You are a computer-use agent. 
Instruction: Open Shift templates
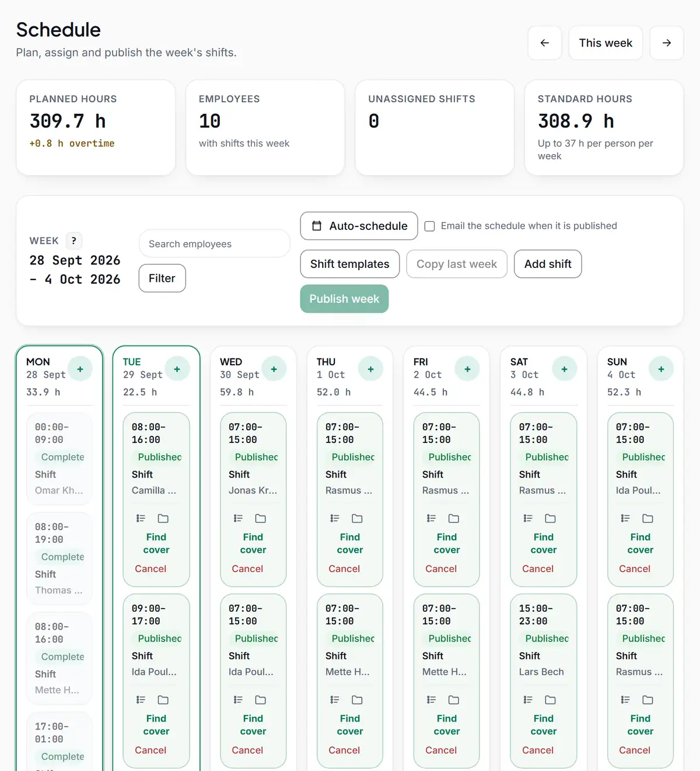pos(350,264)
